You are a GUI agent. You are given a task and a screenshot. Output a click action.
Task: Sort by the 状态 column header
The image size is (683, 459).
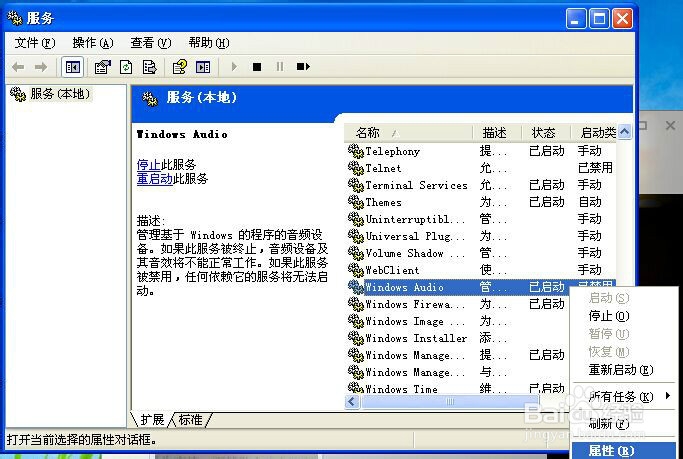546,132
